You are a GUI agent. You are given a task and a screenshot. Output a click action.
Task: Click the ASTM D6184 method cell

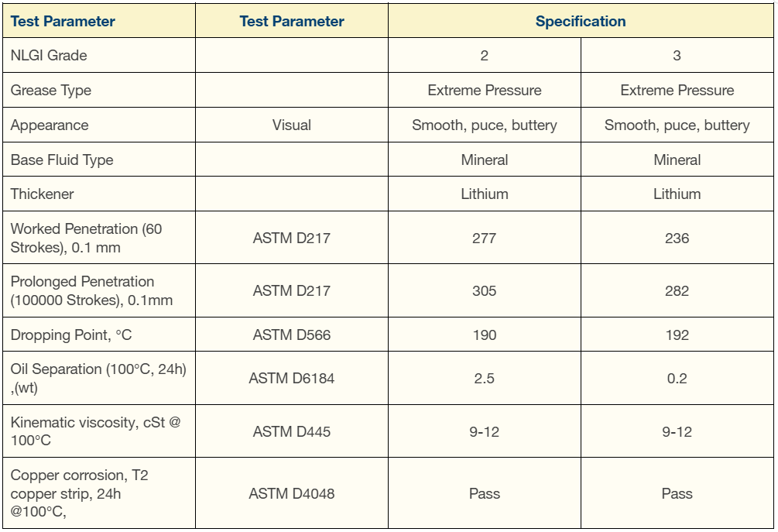pyautogui.click(x=291, y=378)
